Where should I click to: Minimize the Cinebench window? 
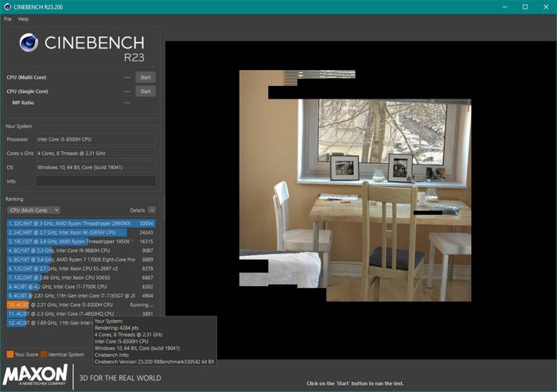[x=504, y=7]
